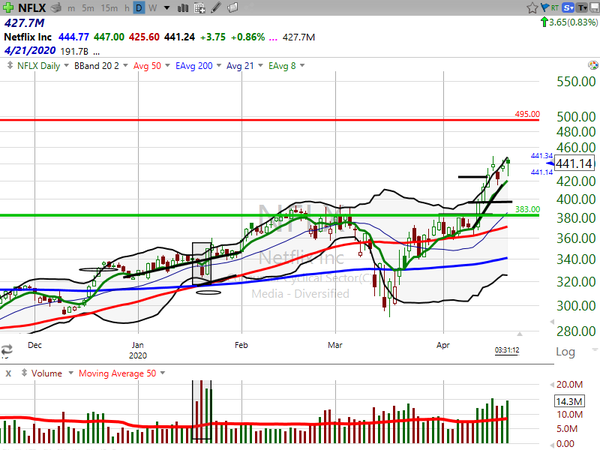The height and width of the screenshot is (450, 600).
Task: Click the note tag icon
Action: (233, 8)
